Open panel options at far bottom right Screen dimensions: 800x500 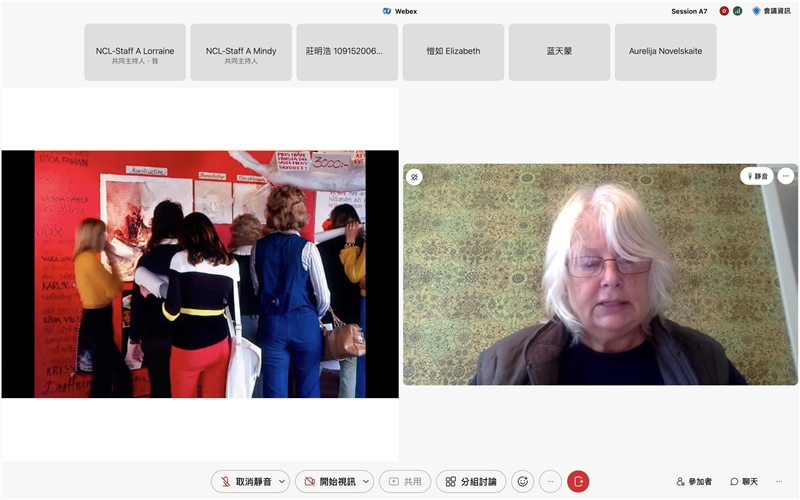(x=780, y=481)
